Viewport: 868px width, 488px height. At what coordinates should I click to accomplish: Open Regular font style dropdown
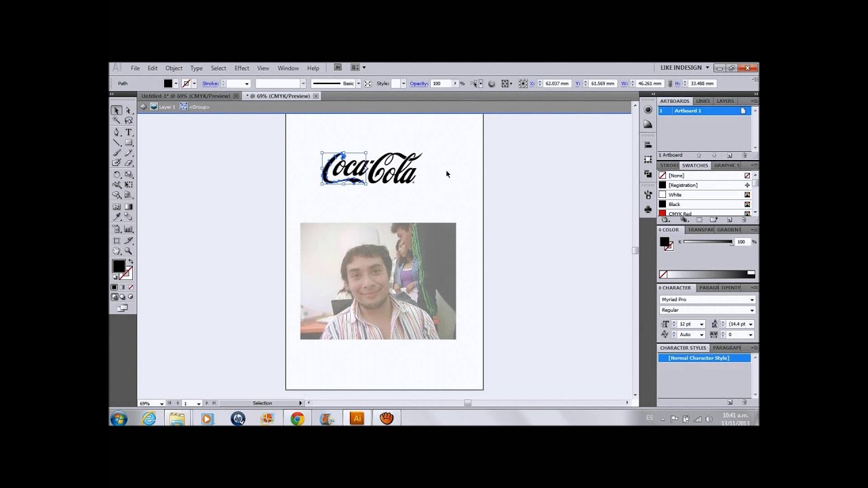[x=751, y=310]
